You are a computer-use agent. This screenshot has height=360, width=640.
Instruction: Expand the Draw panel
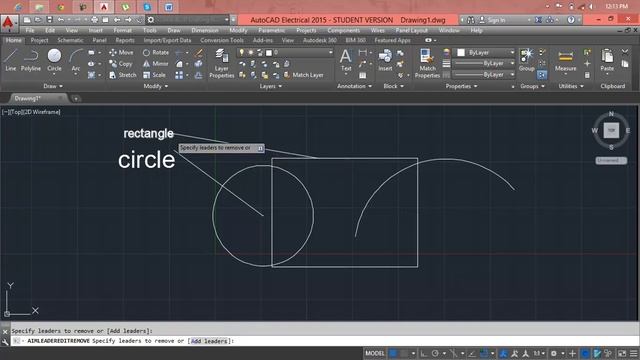tap(53, 86)
